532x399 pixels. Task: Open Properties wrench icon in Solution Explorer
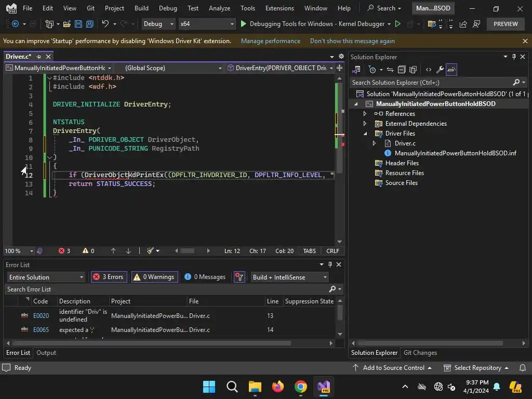[440, 70]
